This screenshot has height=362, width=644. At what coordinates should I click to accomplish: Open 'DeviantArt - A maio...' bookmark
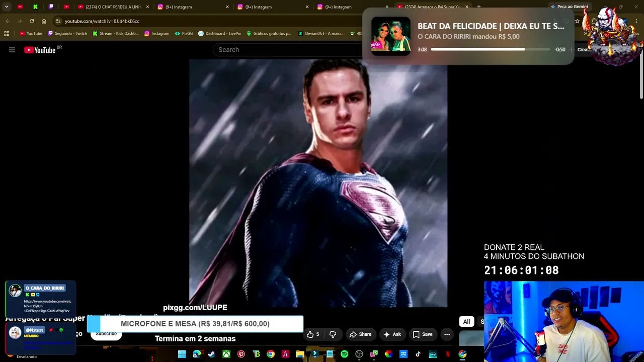point(320,34)
